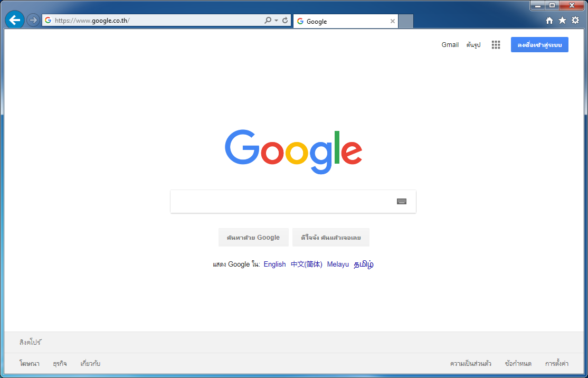Image resolution: width=588 pixels, height=378 pixels.
Task: Click the สิงคโปร์ location text in footer
Action: [x=30, y=343]
